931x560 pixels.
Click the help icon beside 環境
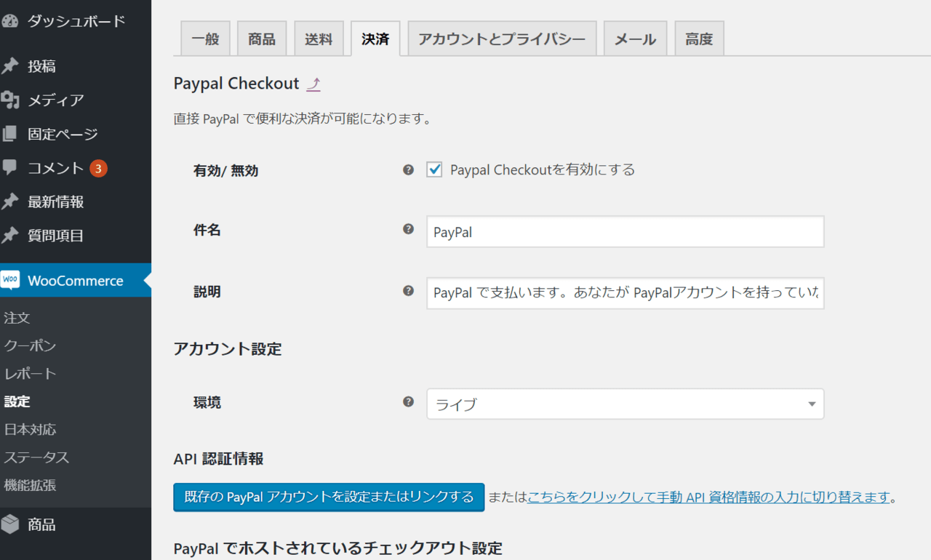[408, 401]
